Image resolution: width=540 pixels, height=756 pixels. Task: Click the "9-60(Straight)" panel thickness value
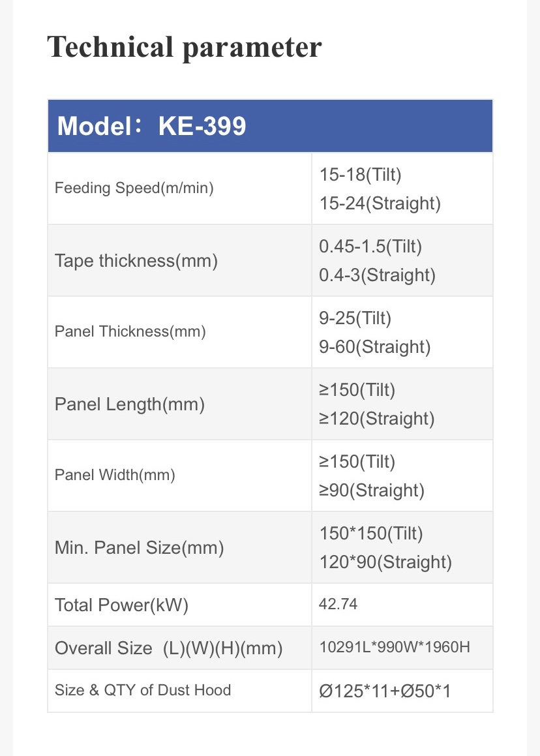(x=375, y=347)
